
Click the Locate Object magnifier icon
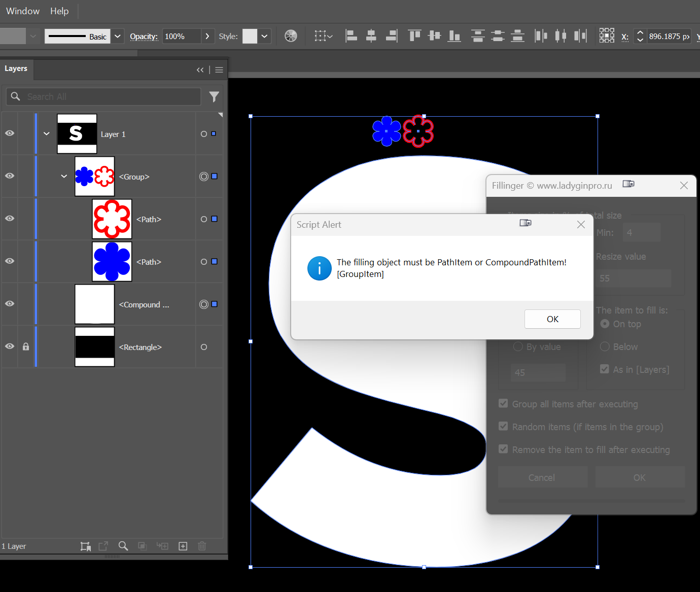coord(123,546)
